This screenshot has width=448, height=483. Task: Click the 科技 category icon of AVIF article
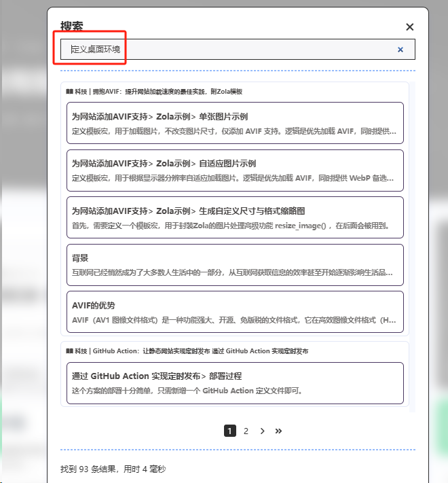point(69,91)
